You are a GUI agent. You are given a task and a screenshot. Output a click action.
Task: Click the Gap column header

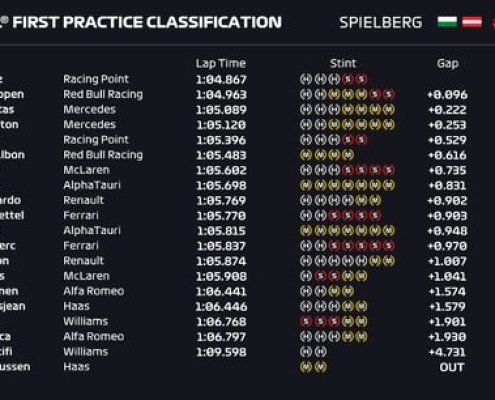pos(447,64)
